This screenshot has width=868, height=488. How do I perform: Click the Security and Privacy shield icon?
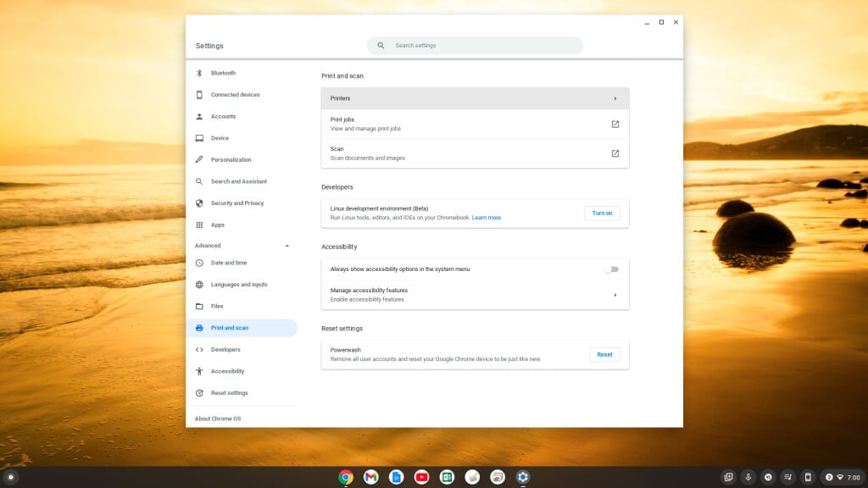coord(199,203)
